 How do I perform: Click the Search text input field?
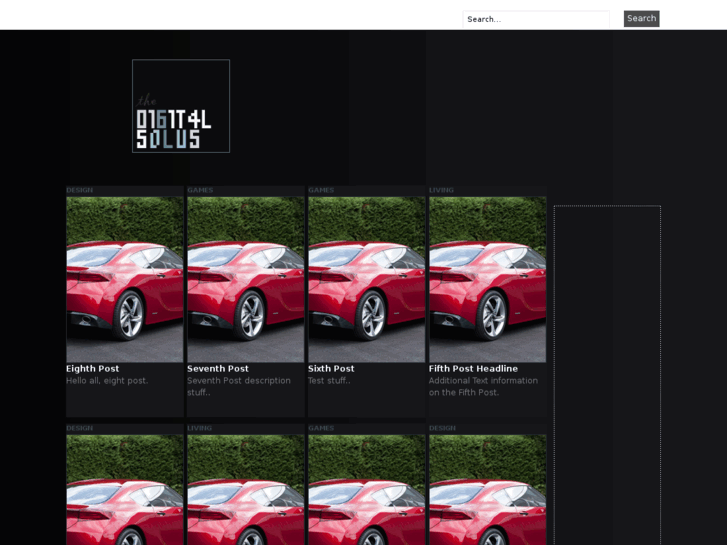536,19
